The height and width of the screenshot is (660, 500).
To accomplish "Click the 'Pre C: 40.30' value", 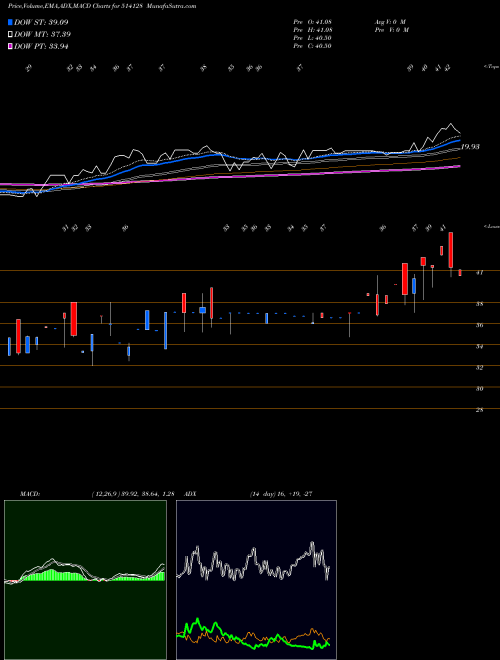I will pyautogui.click(x=313, y=46).
